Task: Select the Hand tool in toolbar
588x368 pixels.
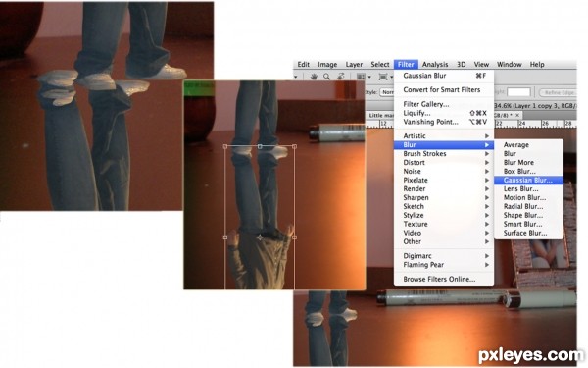Action: pos(314,77)
